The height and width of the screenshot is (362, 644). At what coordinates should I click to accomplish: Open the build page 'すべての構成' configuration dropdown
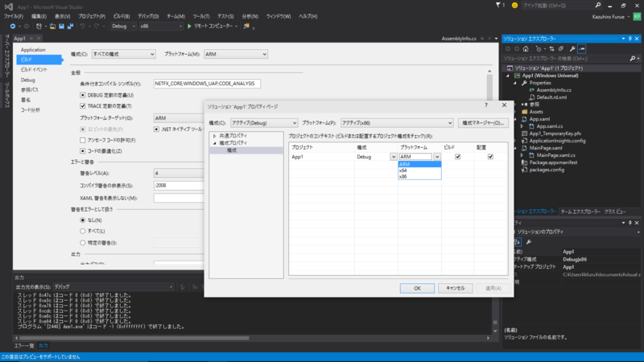123,54
